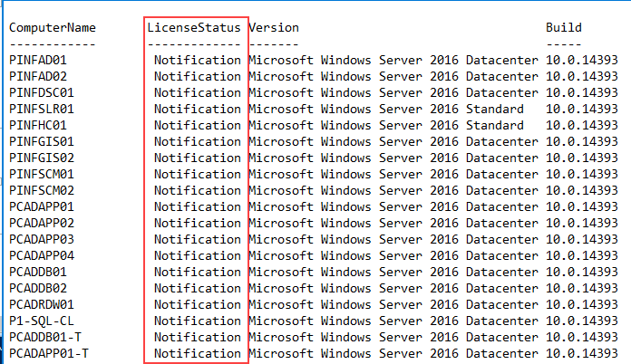
Task: Click computer name PCADAPP04
Action: (x=42, y=255)
